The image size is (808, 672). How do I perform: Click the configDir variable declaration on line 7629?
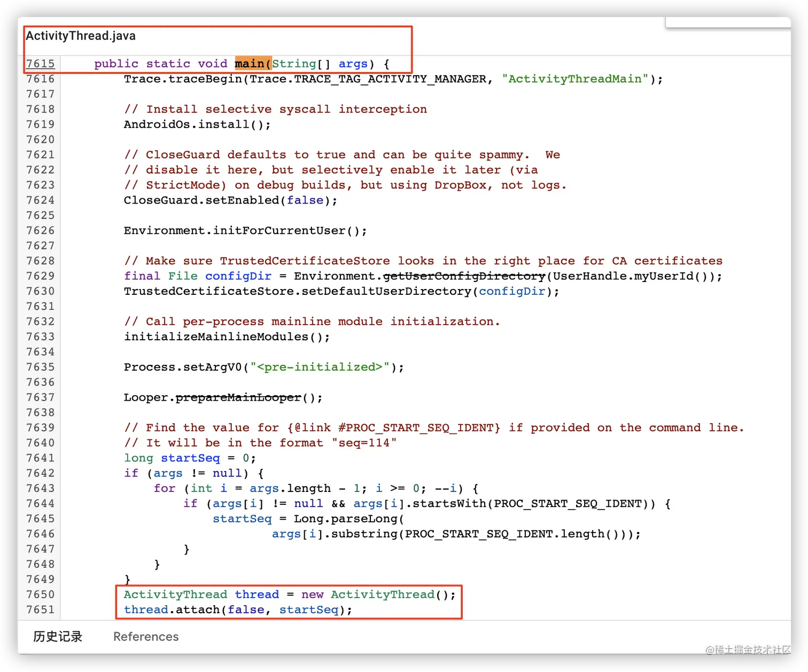pyautogui.click(x=238, y=276)
